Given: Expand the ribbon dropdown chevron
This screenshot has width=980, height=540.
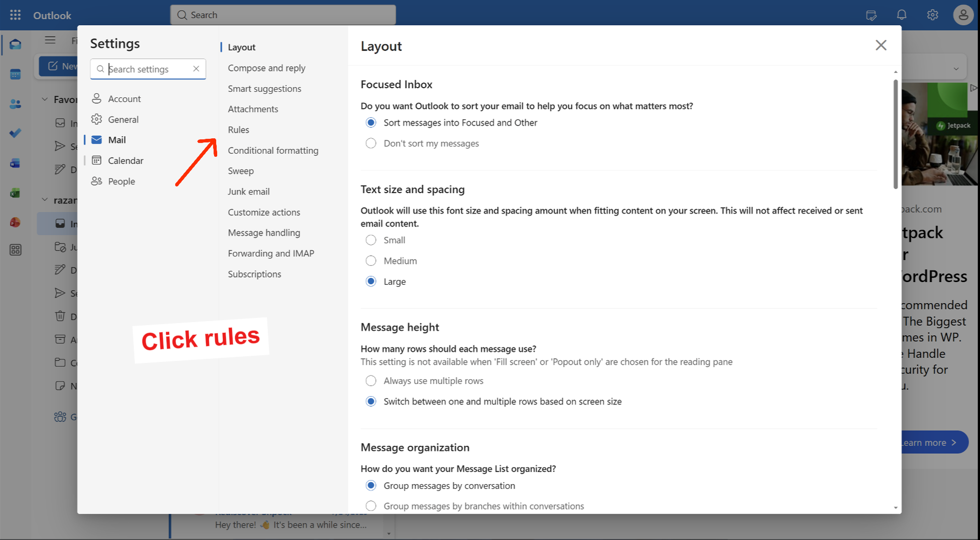Looking at the screenshot, I should [x=956, y=69].
